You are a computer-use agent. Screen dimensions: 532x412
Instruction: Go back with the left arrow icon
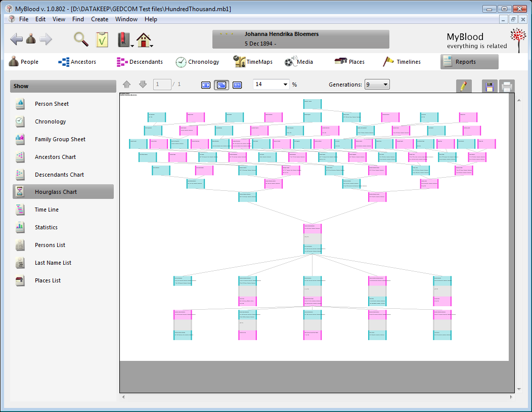pos(16,39)
